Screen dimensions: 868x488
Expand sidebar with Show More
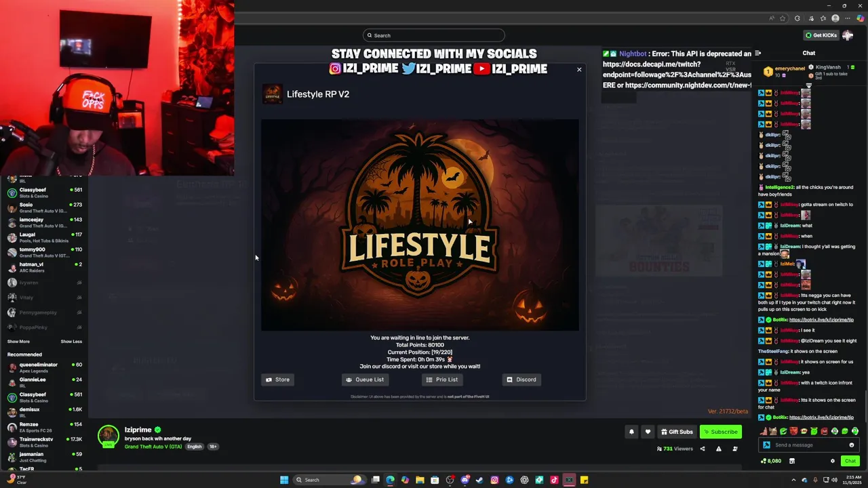18,342
